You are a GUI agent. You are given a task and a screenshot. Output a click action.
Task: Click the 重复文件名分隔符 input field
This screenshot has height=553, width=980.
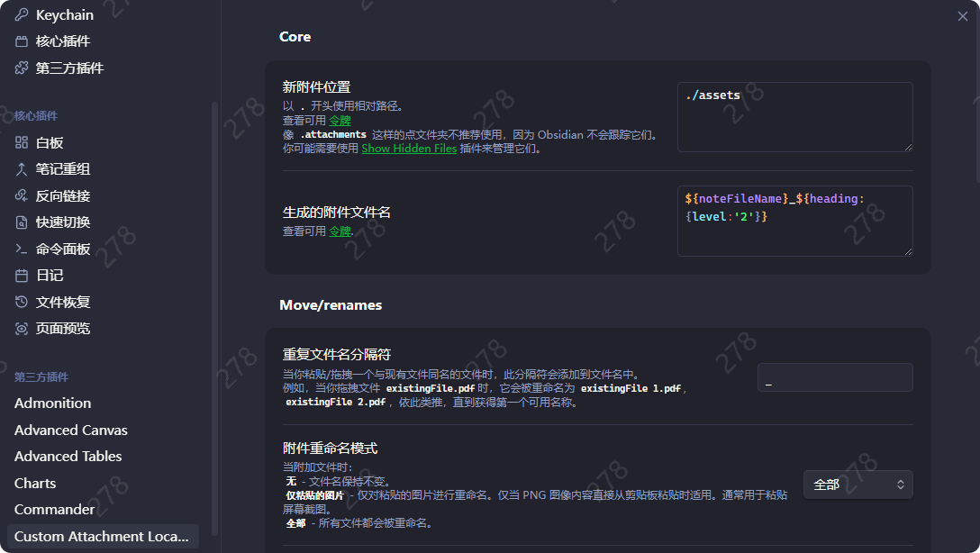pyautogui.click(x=834, y=377)
